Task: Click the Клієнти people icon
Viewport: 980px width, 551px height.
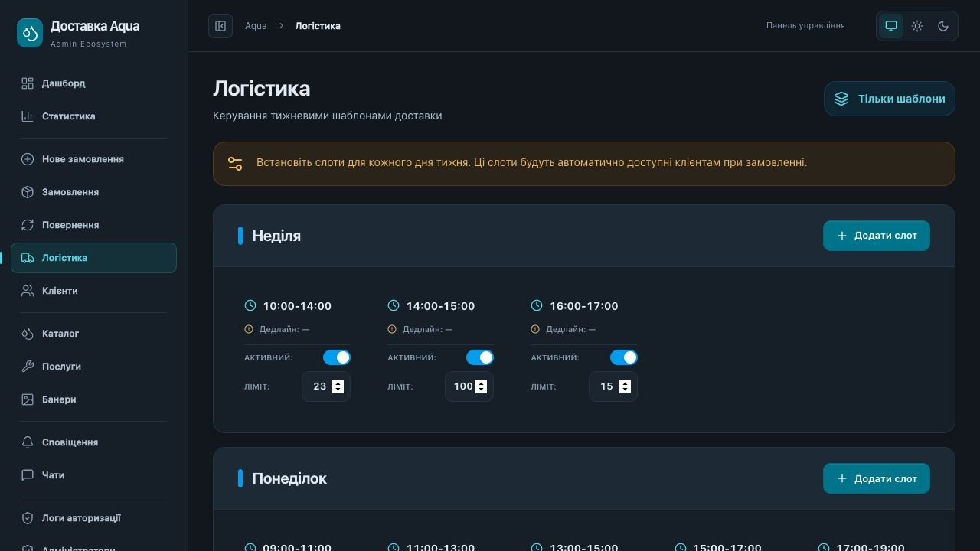Action: point(28,291)
